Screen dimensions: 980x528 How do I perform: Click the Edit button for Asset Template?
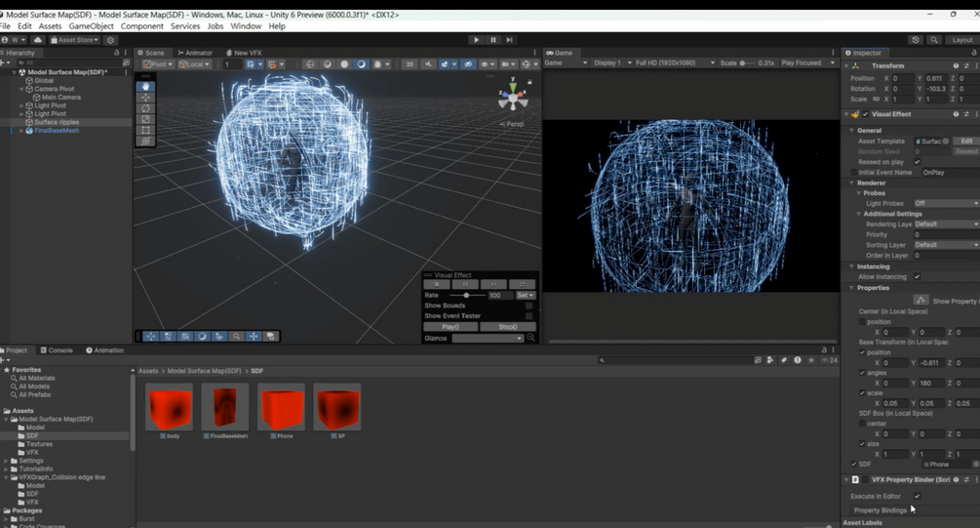[966, 141]
